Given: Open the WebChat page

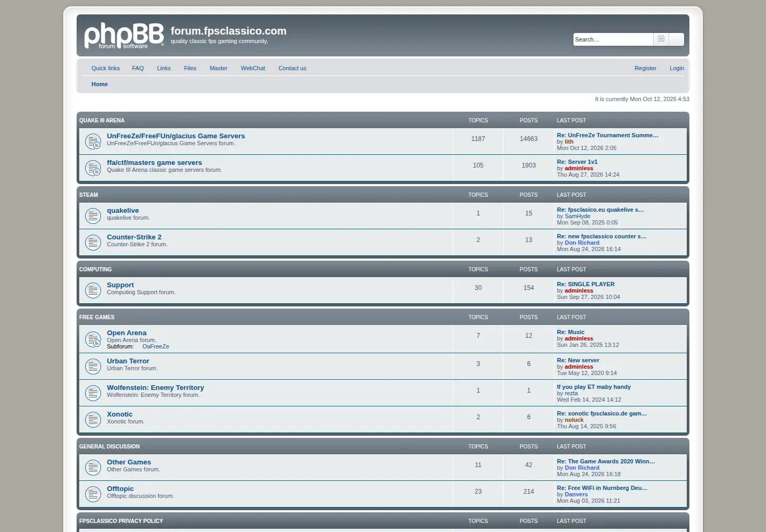Looking at the screenshot, I should click(x=253, y=68).
